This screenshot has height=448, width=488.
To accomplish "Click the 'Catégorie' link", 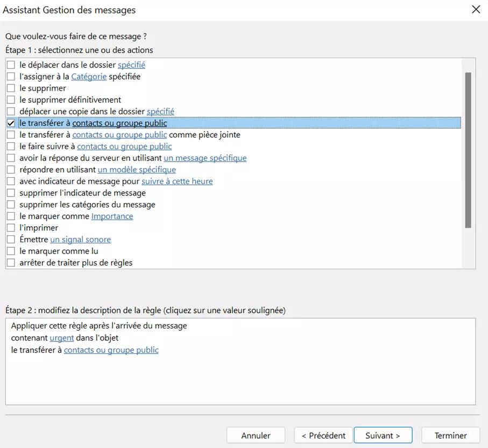I will (89, 76).
